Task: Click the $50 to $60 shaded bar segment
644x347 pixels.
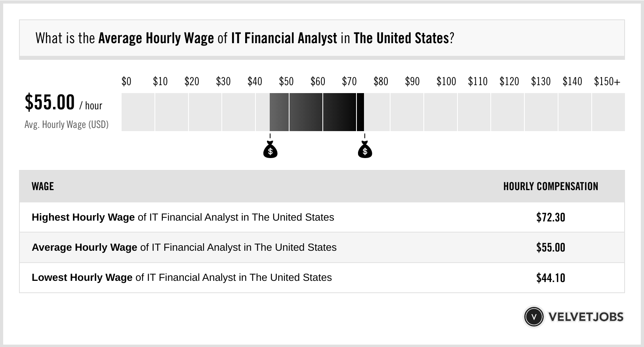Action: (x=306, y=112)
